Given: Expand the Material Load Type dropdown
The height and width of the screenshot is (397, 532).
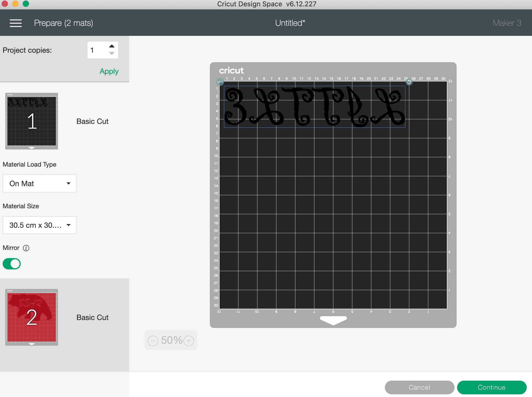Looking at the screenshot, I should tap(39, 183).
